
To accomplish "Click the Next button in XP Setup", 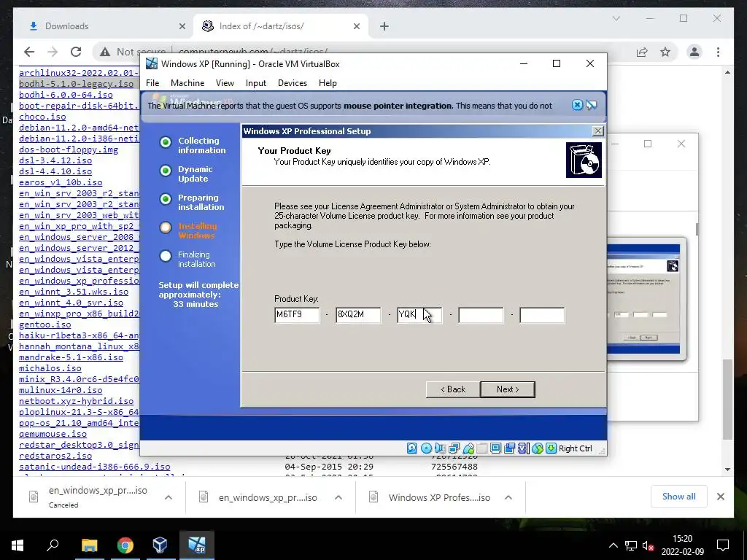I will (508, 389).
